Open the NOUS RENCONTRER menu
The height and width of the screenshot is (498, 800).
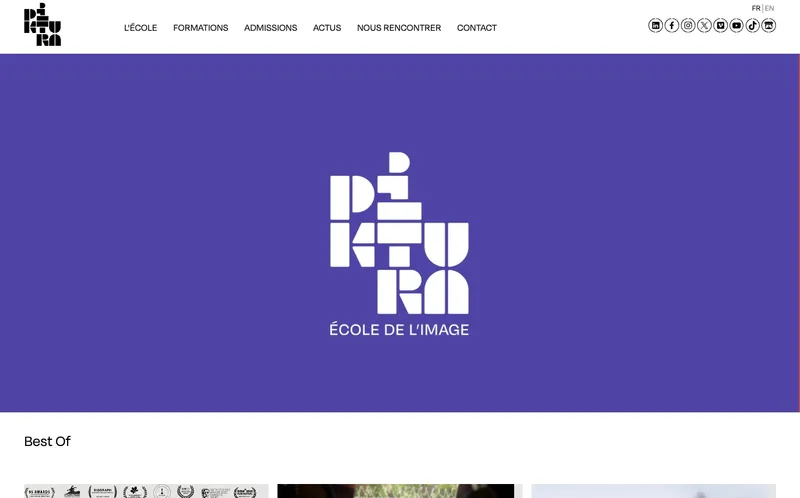pos(399,28)
